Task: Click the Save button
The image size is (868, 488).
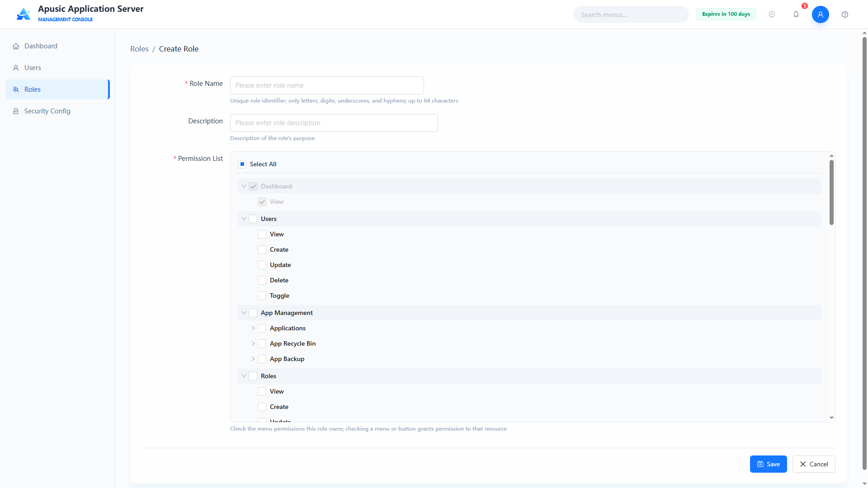Action: tap(768, 464)
